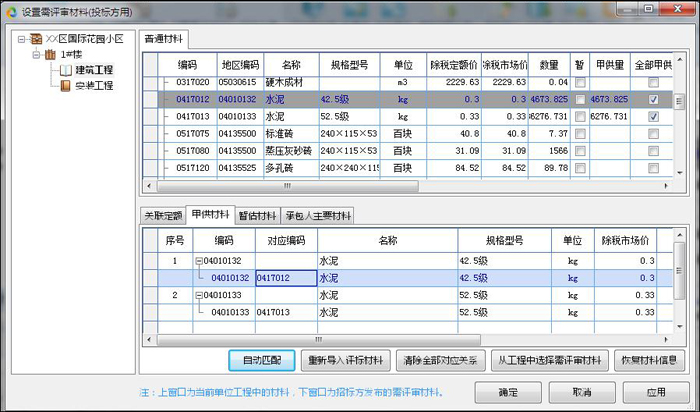Click code cell 0417013 in upper table
Viewport: 700px width, 412px height.
188,117
